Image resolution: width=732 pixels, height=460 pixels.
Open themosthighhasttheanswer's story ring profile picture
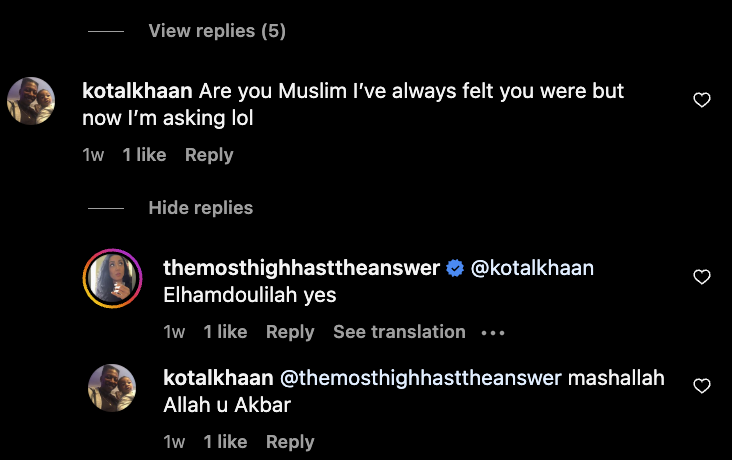click(x=113, y=278)
